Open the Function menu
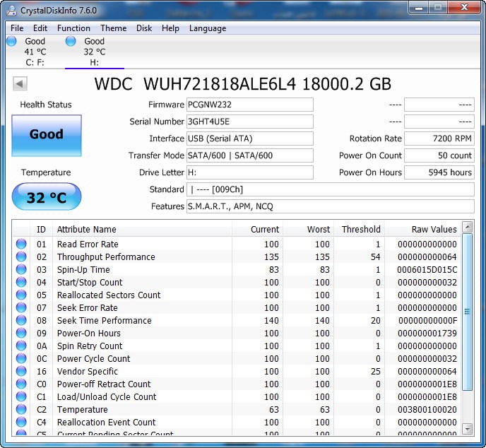 coord(73,28)
